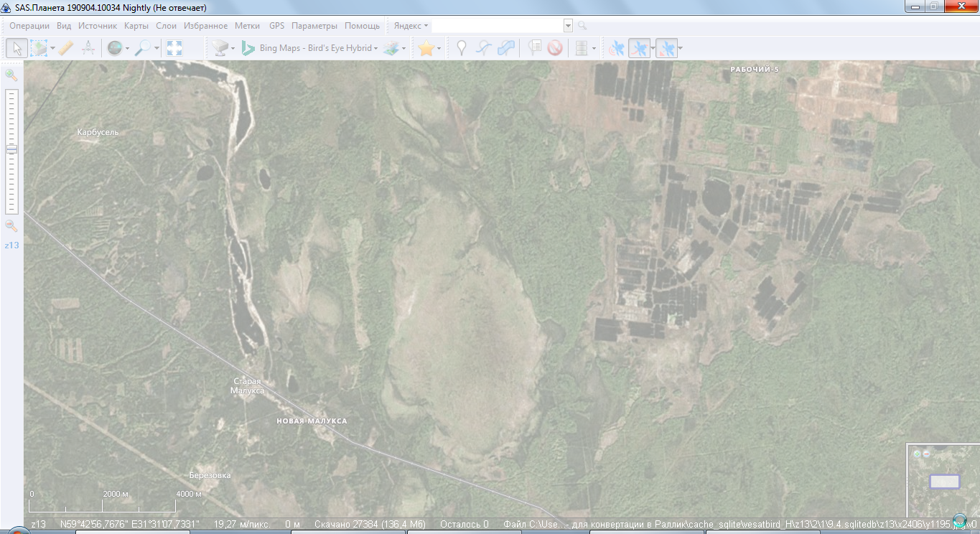Expand the favorites star dropdown arrow
Screen dimensions: 980x534
coord(439,49)
